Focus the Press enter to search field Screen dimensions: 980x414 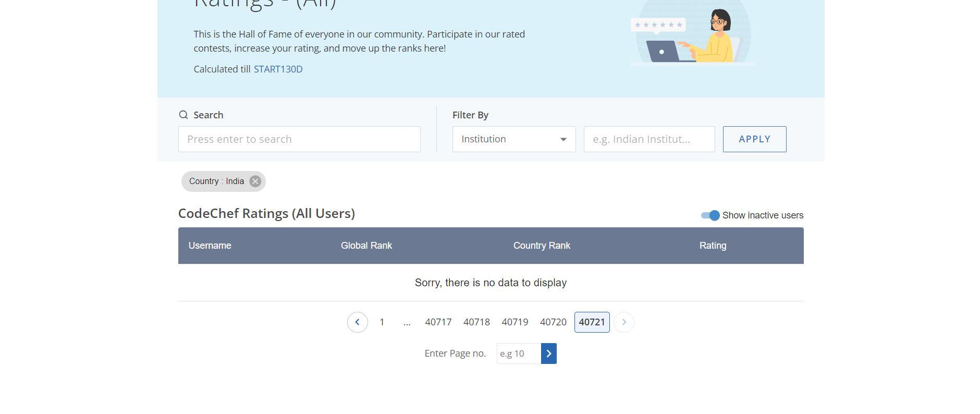(299, 139)
